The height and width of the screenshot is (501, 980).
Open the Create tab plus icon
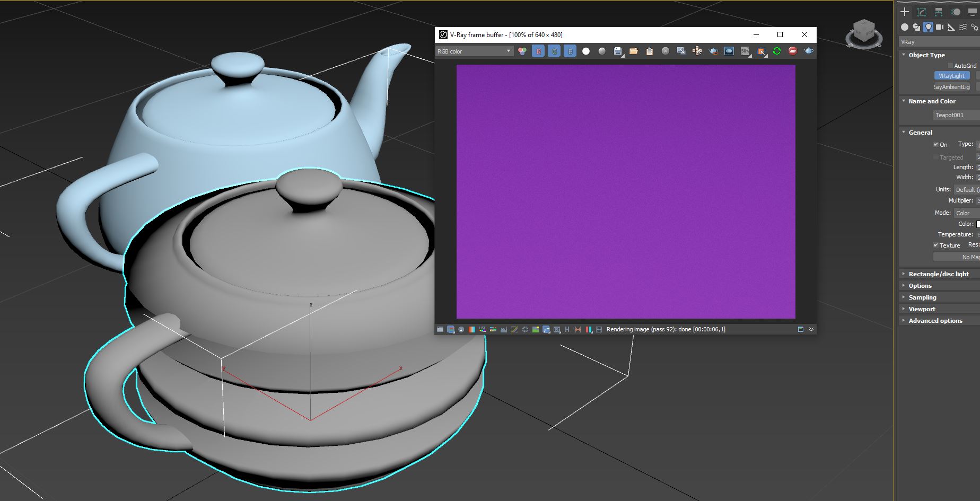pyautogui.click(x=905, y=12)
